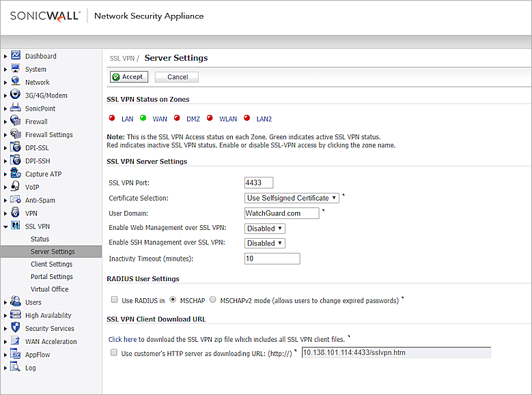Screen dimensions: 532x395
Task: Click the Capture ATP icon
Action: click(16, 174)
